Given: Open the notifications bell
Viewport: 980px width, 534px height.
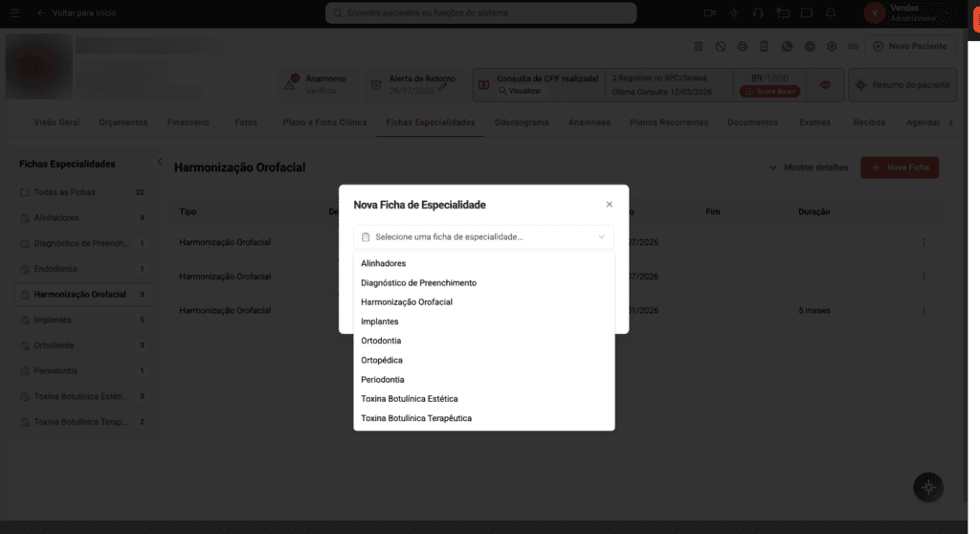Looking at the screenshot, I should (x=831, y=12).
